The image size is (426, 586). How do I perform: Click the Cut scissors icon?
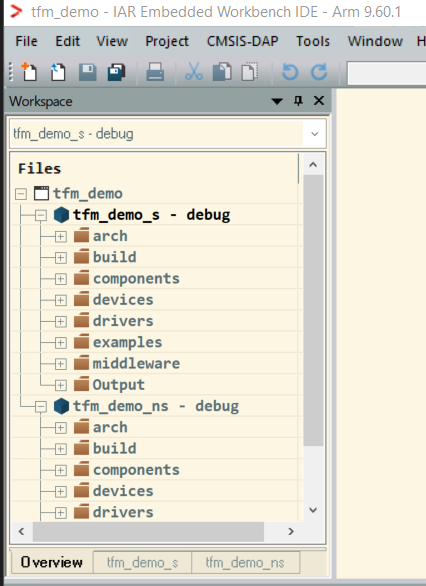[x=194, y=72]
